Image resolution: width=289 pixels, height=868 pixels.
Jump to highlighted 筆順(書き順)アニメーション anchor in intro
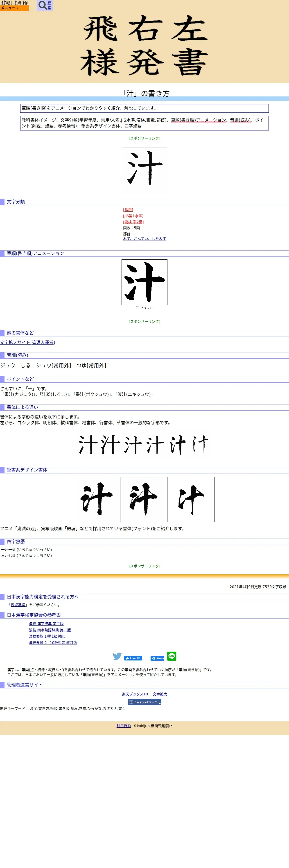[x=199, y=120]
